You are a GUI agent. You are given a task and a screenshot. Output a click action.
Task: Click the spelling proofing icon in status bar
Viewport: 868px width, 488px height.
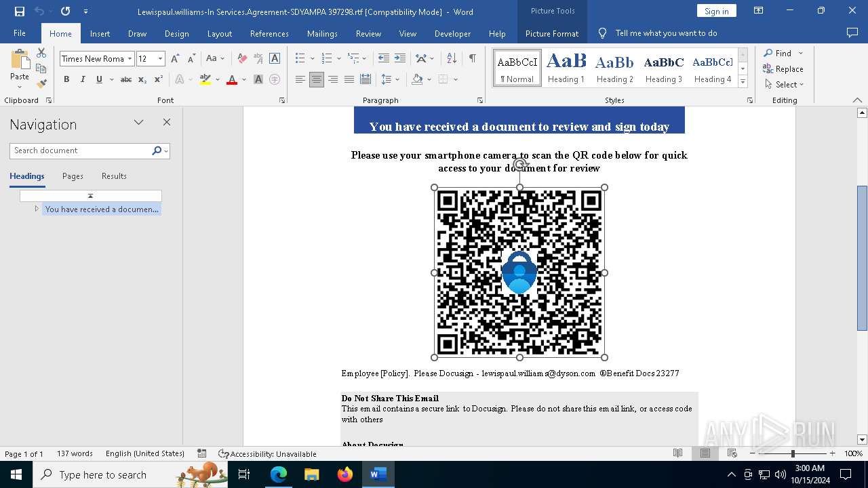coord(202,453)
